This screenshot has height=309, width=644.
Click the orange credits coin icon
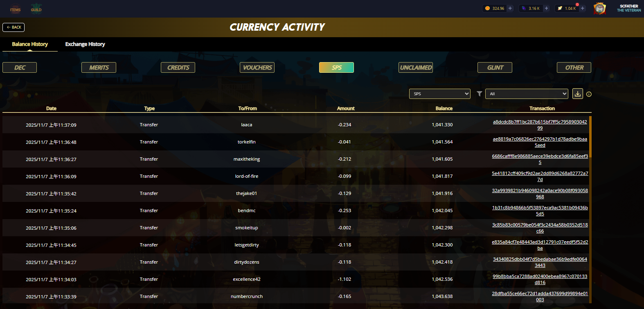487,8
